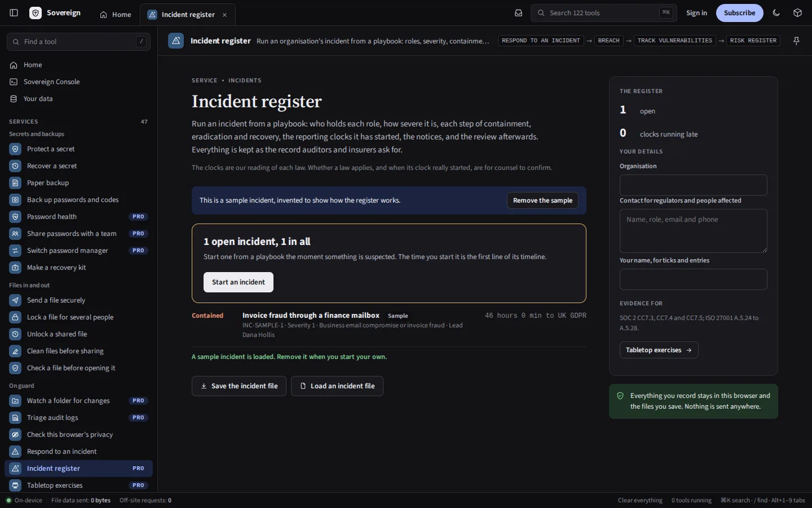The image size is (812, 508).
Task: Click 46 hours 0 min to UK GDPR
Action: coord(536,316)
